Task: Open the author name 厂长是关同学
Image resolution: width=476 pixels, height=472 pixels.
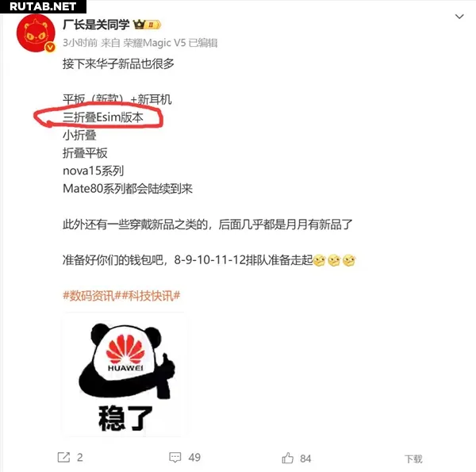Action: pyautogui.click(x=96, y=25)
